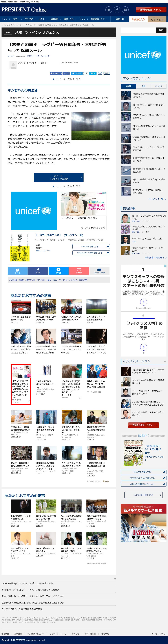Open the スキル navigation menu

click(x=43, y=19)
